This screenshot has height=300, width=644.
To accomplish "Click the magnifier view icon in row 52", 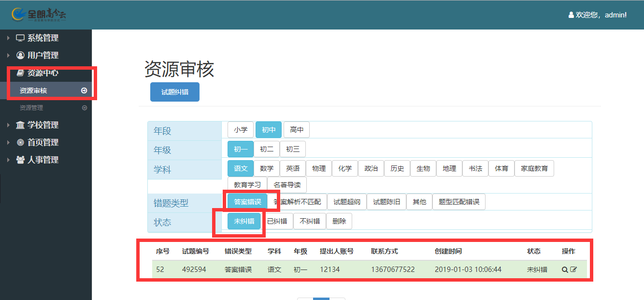I will coord(565,270).
